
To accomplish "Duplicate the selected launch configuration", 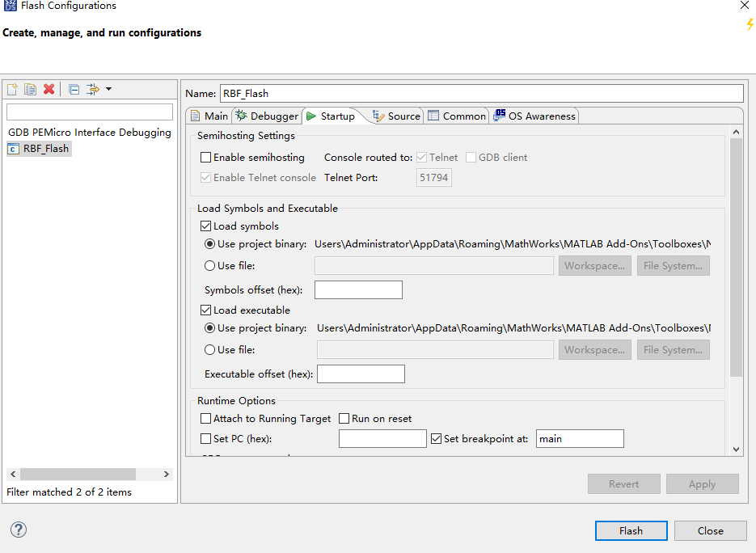I will click(x=30, y=90).
